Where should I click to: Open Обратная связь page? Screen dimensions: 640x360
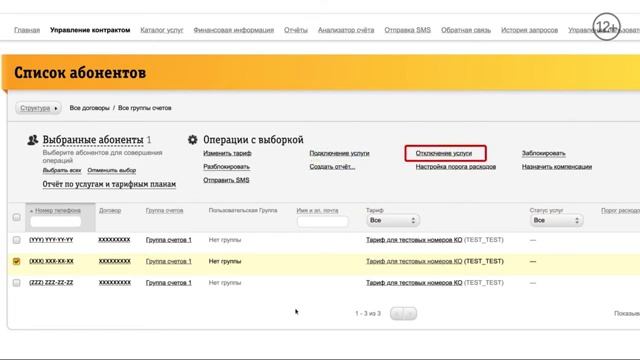pos(466,30)
